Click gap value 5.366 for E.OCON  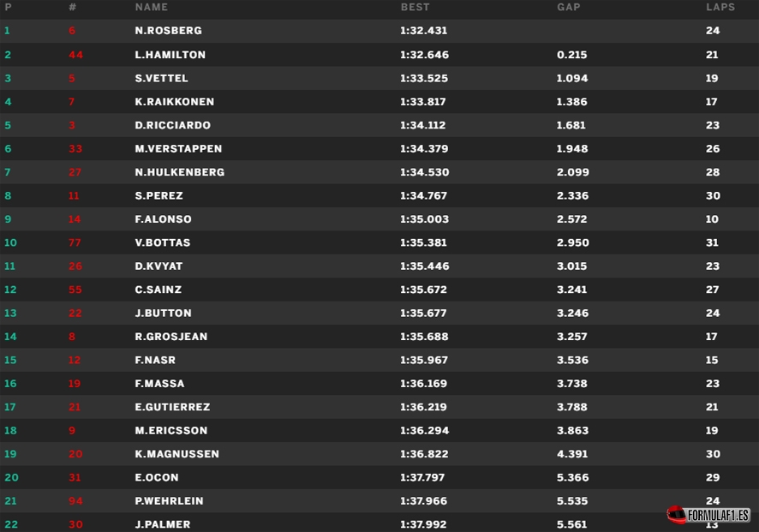(572, 477)
